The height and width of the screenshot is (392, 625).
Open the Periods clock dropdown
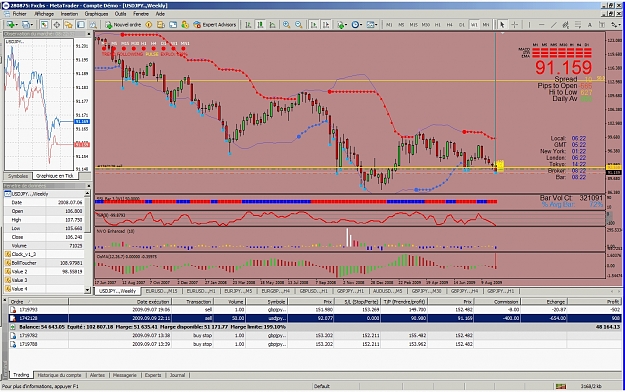356,25
